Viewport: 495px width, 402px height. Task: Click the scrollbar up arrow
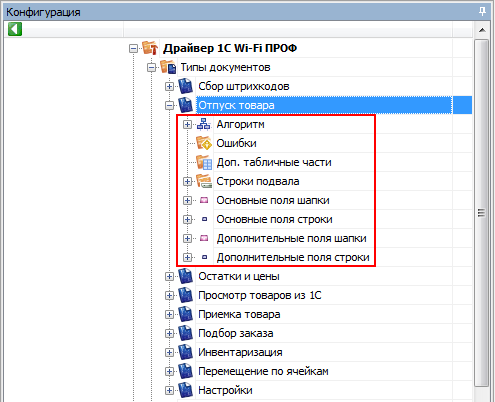[x=482, y=30]
